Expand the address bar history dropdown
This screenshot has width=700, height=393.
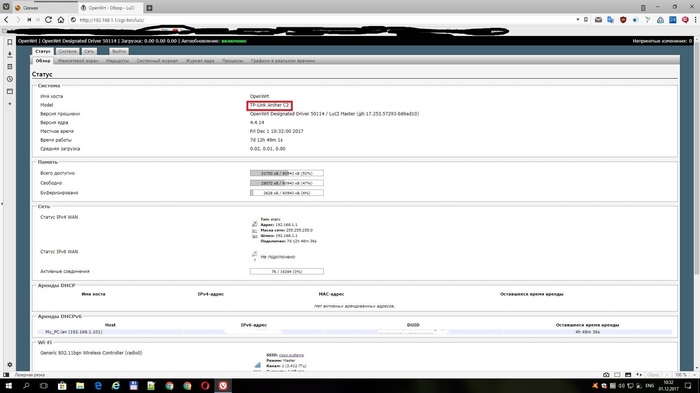[577, 20]
